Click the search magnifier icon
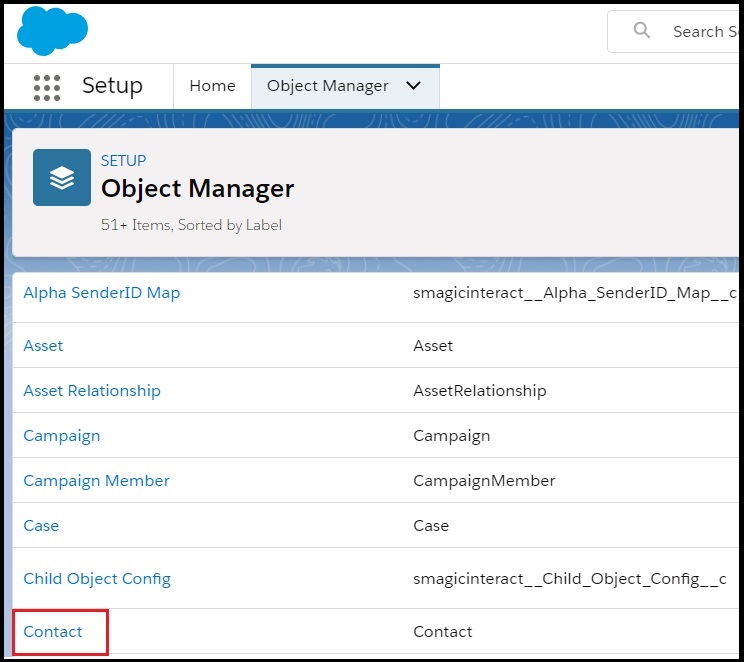The height and width of the screenshot is (662, 744). (642, 30)
